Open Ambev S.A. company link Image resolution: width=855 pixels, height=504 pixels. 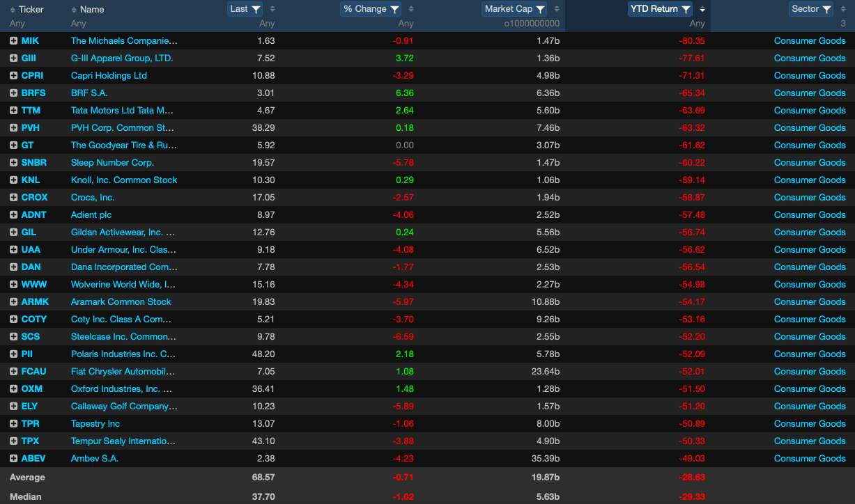click(x=95, y=459)
